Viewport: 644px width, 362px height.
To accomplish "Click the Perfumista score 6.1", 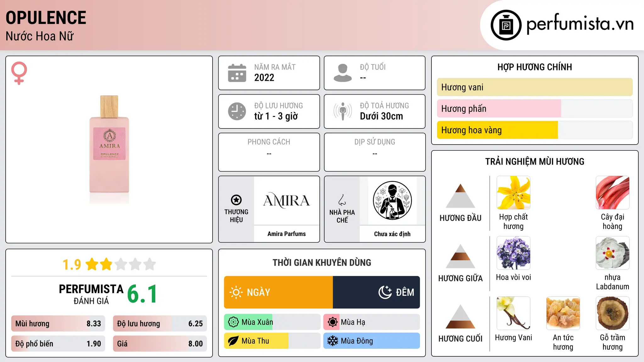I will pyautogui.click(x=142, y=294).
